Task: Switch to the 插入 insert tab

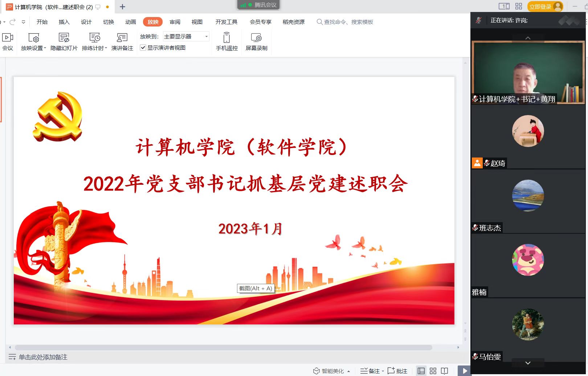Action: point(64,22)
